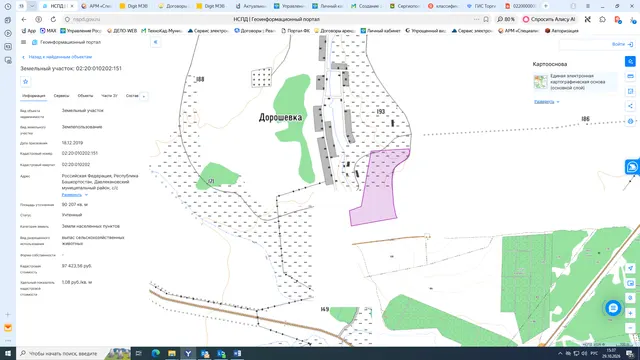
Task: Open browser extensions puzzle icon
Action: (x=602, y=19)
